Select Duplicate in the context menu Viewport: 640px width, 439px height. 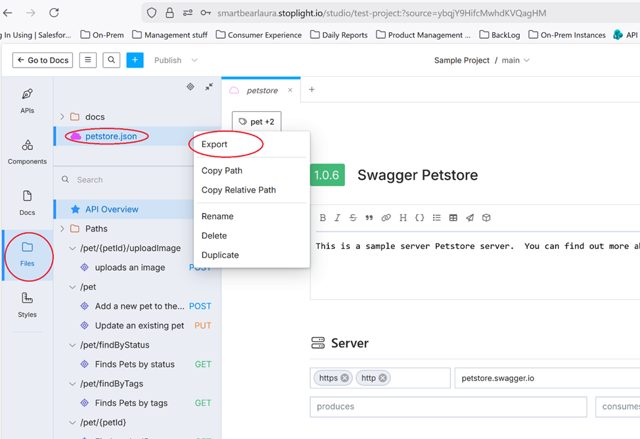220,255
